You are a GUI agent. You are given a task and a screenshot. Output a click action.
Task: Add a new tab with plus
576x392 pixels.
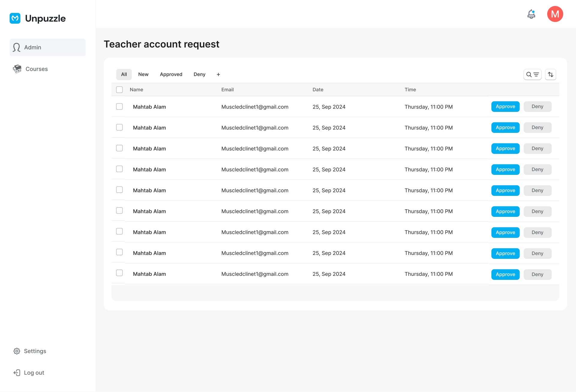pyautogui.click(x=218, y=74)
